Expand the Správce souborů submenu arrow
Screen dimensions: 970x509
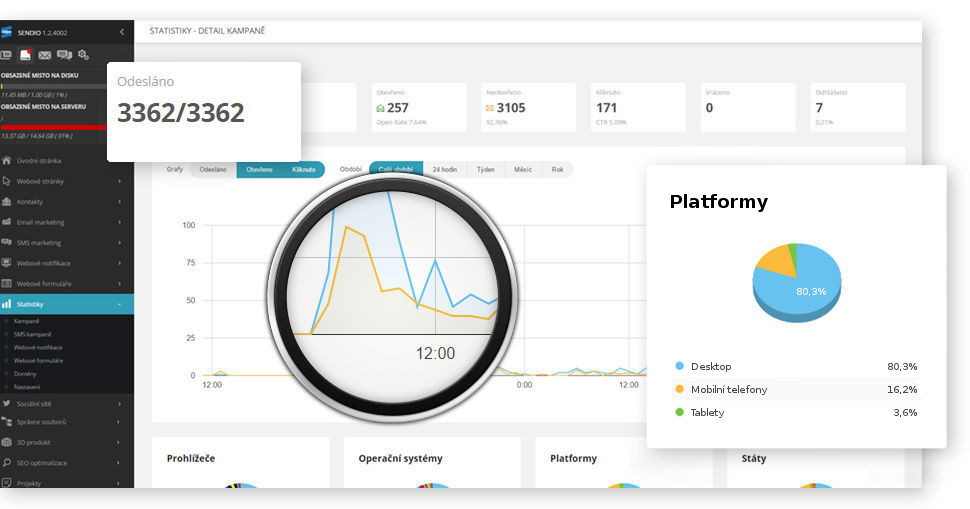pyautogui.click(x=119, y=422)
